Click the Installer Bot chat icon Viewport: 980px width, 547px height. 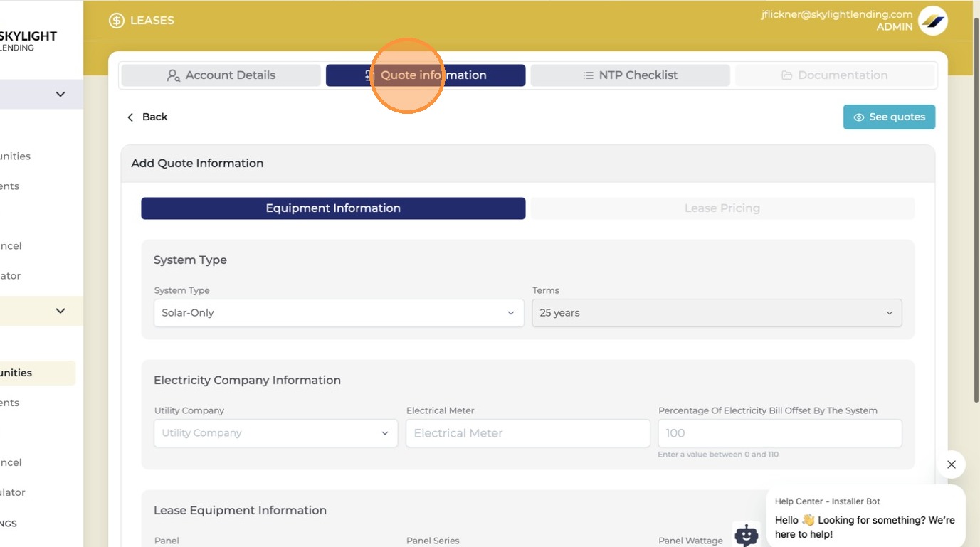point(746,535)
